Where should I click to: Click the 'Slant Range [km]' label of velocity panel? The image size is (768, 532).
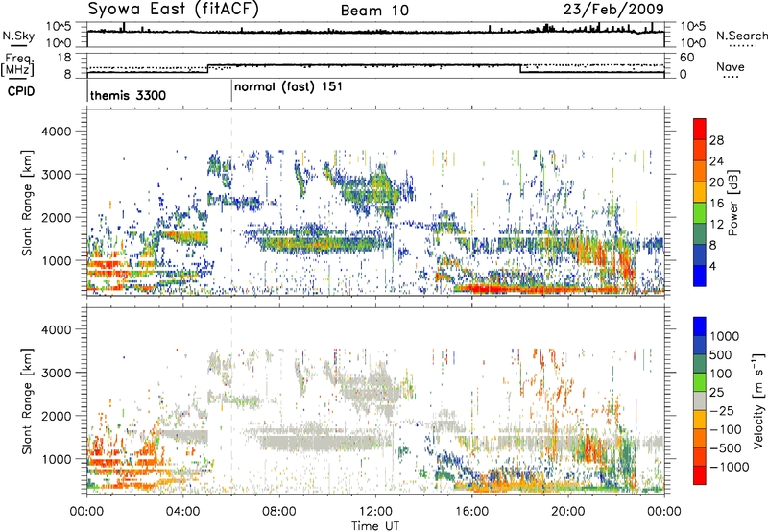click(x=27, y=400)
